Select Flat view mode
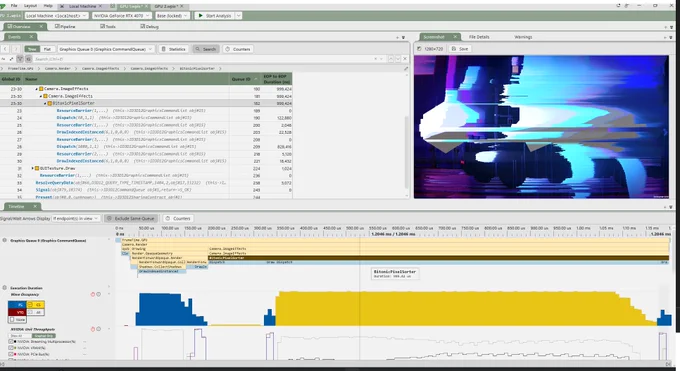Image resolution: width=680 pixels, height=371 pixels. (47, 49)
